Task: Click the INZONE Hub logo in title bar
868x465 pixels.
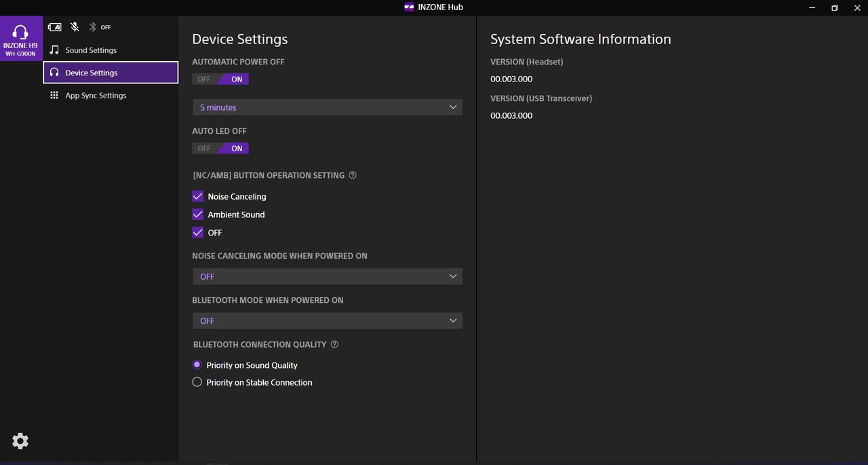Action: click(409, 7)
